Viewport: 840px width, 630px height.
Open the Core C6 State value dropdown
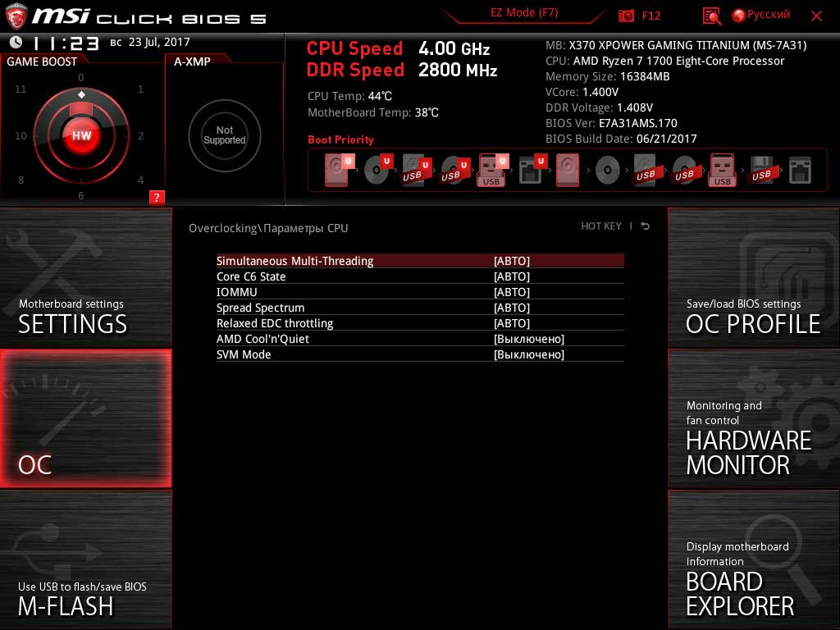512,276
